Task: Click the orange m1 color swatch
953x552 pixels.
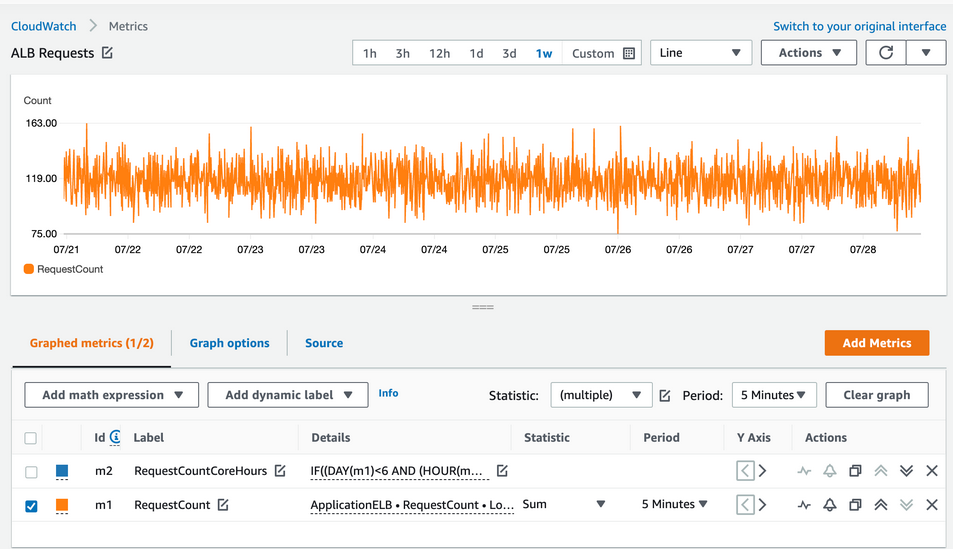Action: 62,505
